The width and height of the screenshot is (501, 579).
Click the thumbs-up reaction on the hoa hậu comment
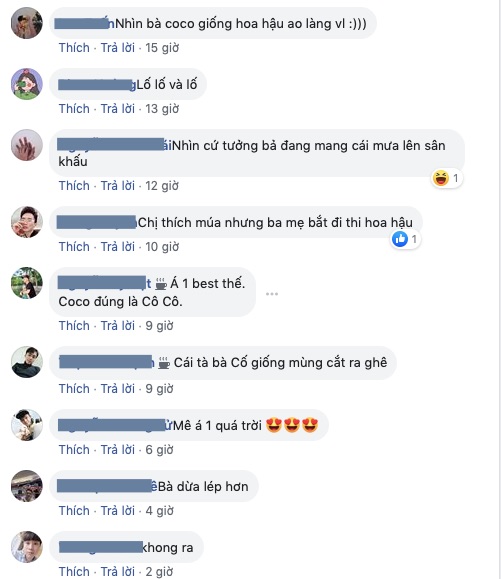point(400,239)
